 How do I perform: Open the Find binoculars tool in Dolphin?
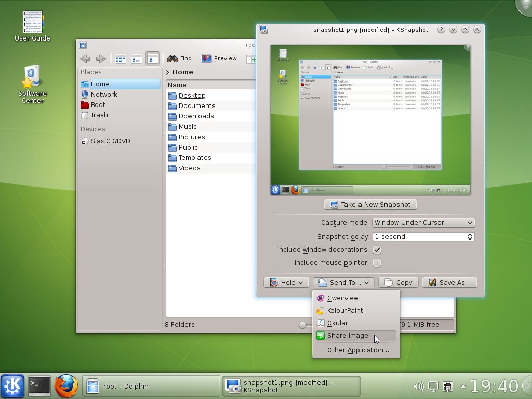coord(179,58)
